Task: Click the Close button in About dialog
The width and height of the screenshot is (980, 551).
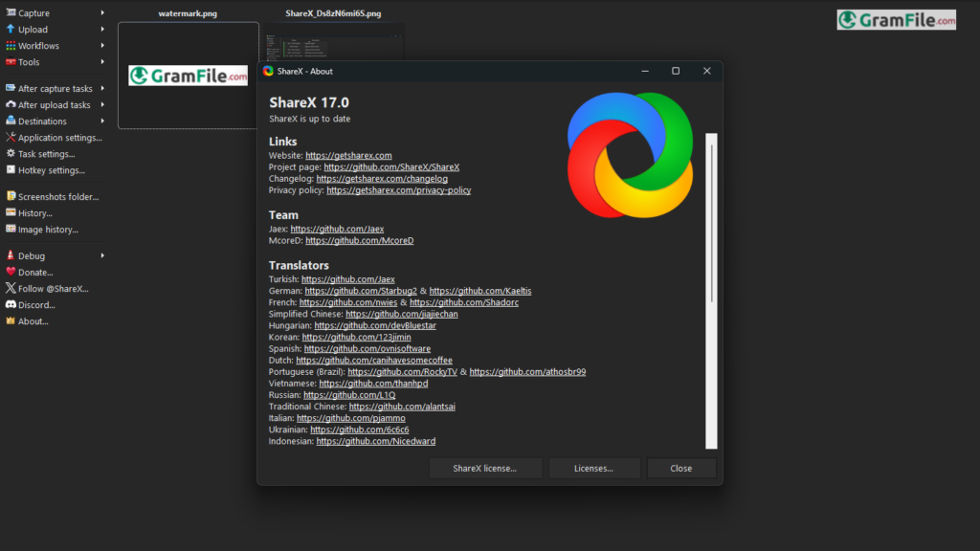Action: click(681, 468)
